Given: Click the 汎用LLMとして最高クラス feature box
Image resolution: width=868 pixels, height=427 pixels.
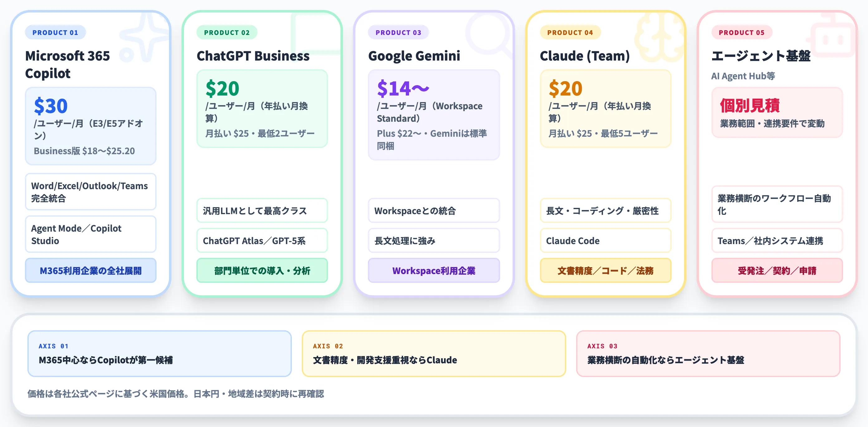Looking at the screenshot, I should click(x=262, y=210).
